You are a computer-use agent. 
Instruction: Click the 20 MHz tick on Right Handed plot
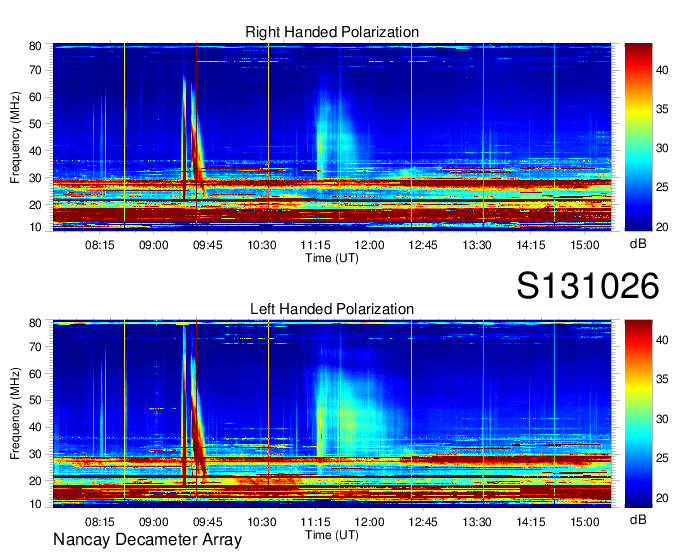point(35,205)
